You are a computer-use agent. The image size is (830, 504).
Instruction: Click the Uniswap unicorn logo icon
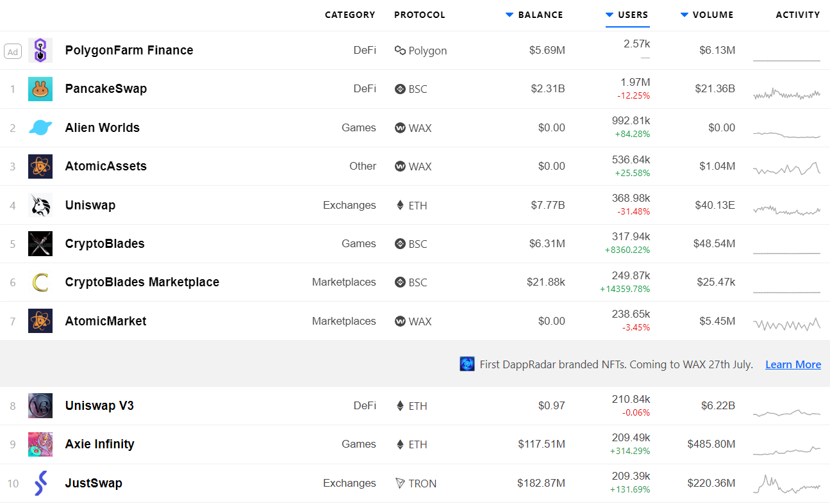(40, 205)
